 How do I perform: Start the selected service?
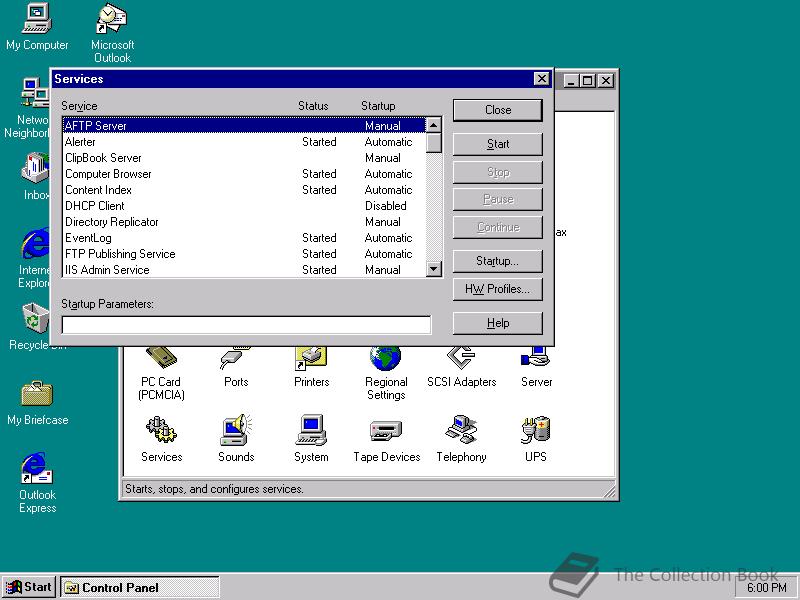pyautogui.click(x=497, y=144)
